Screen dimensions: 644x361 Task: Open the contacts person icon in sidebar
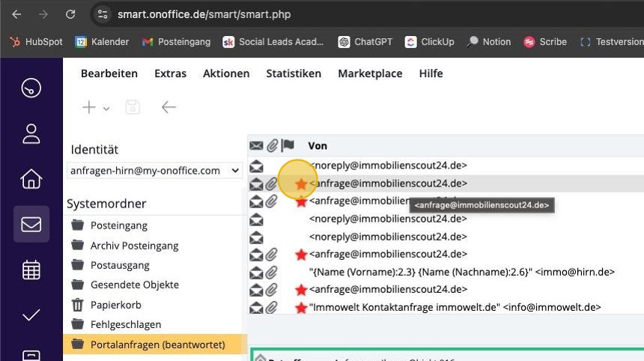31,134
